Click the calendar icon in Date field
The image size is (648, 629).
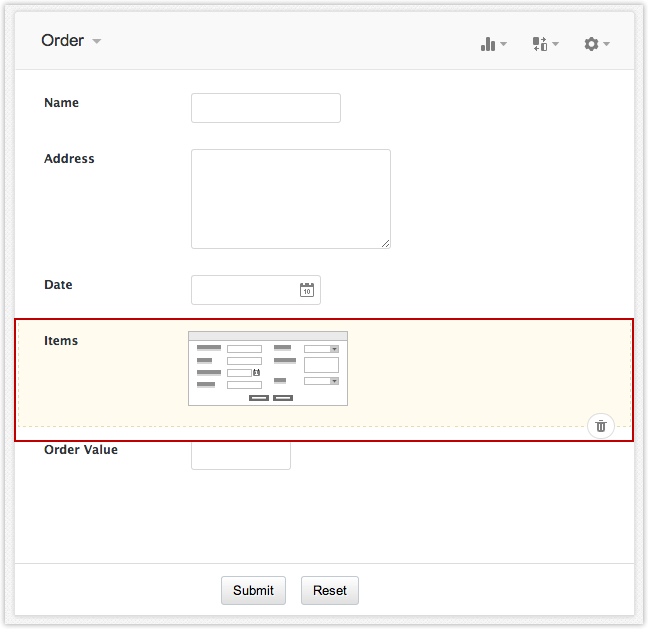point(307,290)
